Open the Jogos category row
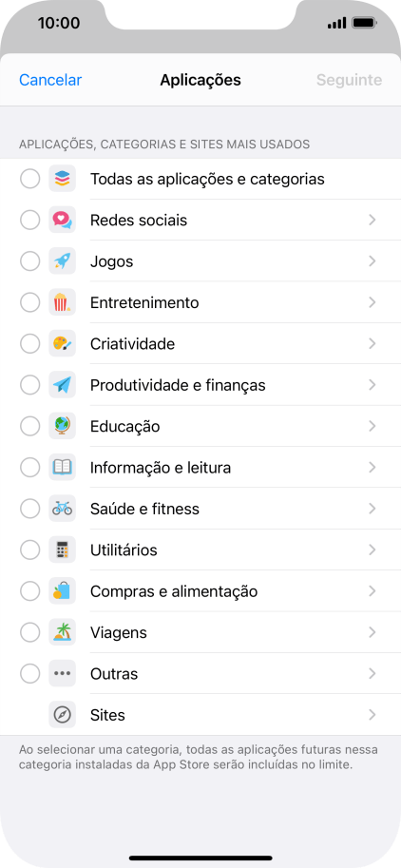This screenshot has height=868, width=401. [x=200, y=261]
